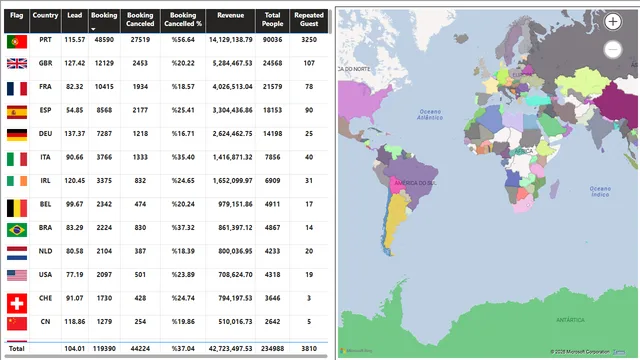Sort by the Total People column header
This screenshot has height=360, width=640.
pos(272,20)
